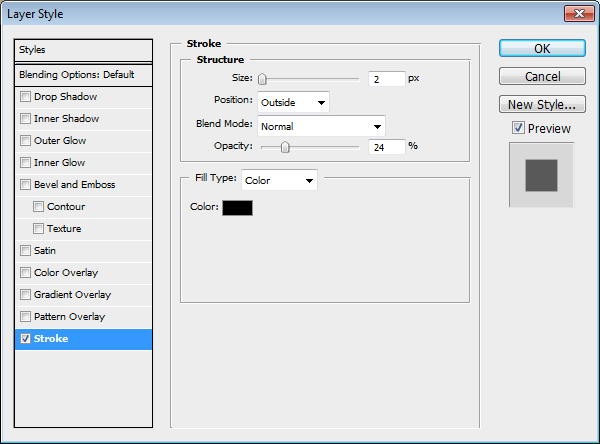
Task: Click the Size slider handle
Action: click(262, 79)
